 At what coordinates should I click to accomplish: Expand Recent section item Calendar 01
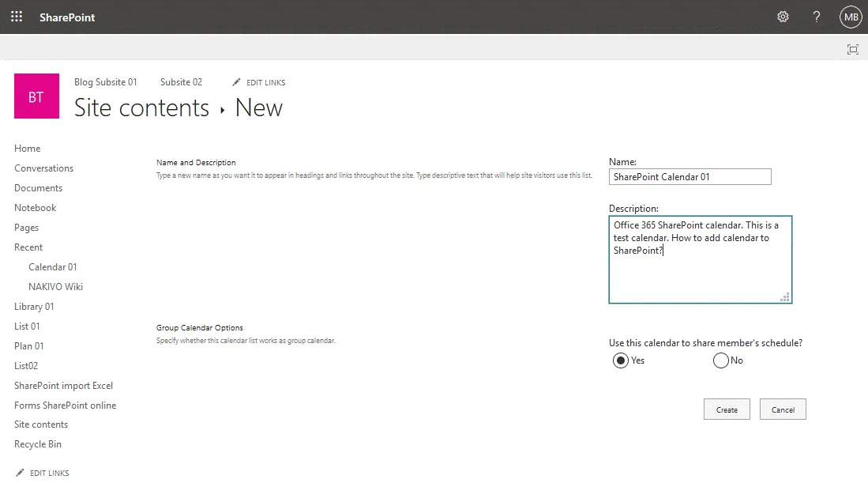[53, 266]
